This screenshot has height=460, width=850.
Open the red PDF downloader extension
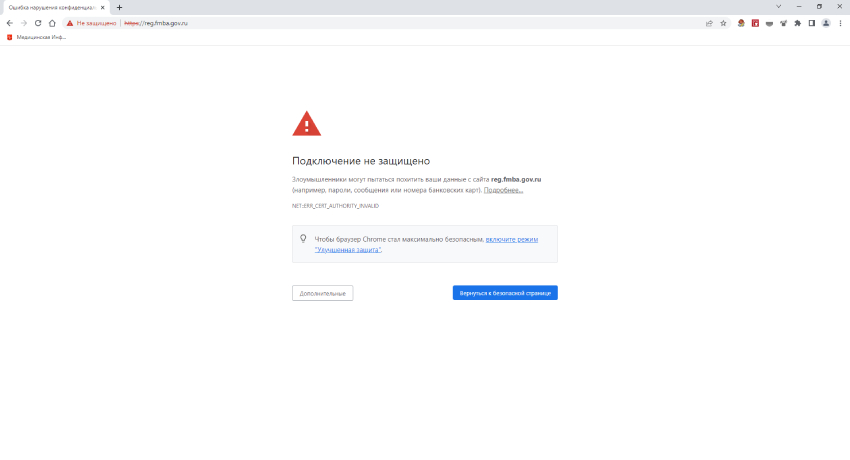[755, 23]
